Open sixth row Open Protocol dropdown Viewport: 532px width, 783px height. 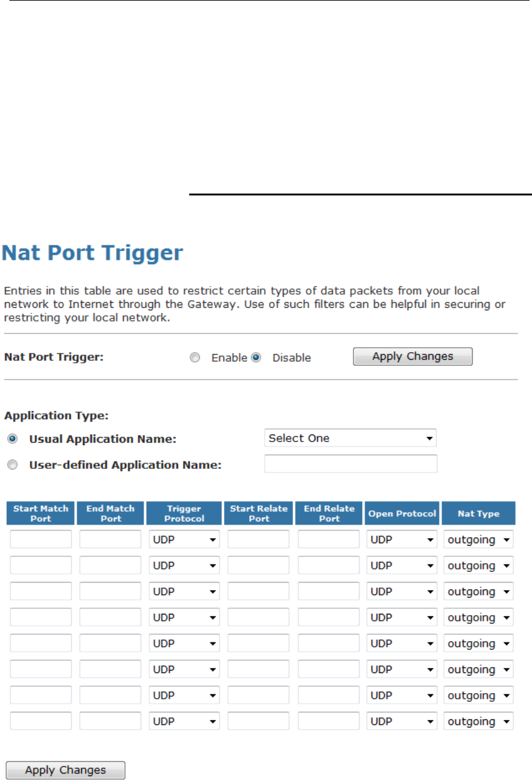[x=401, y=669]
